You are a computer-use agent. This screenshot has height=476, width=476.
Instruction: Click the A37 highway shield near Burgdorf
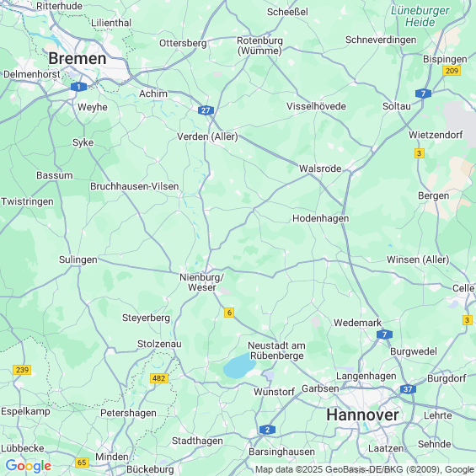pos(408,389)
